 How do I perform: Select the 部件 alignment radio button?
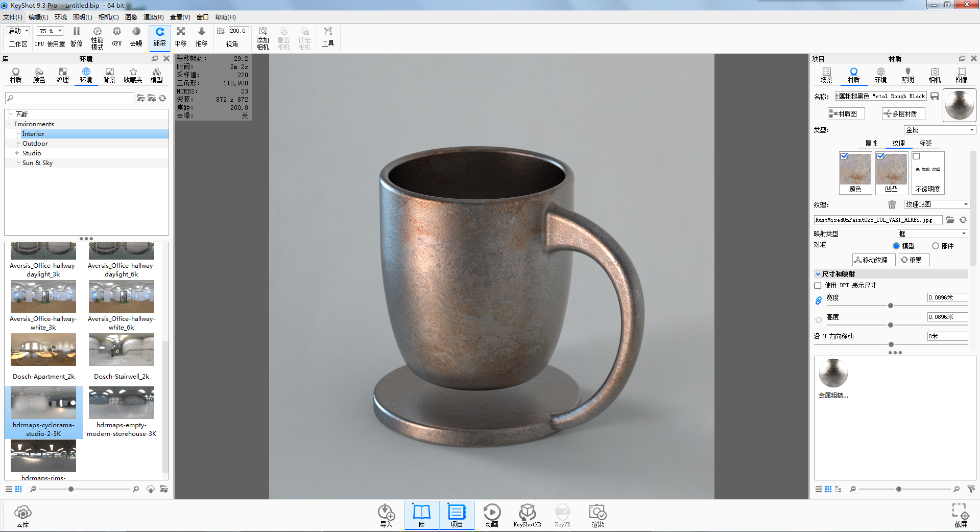(936, 246)
